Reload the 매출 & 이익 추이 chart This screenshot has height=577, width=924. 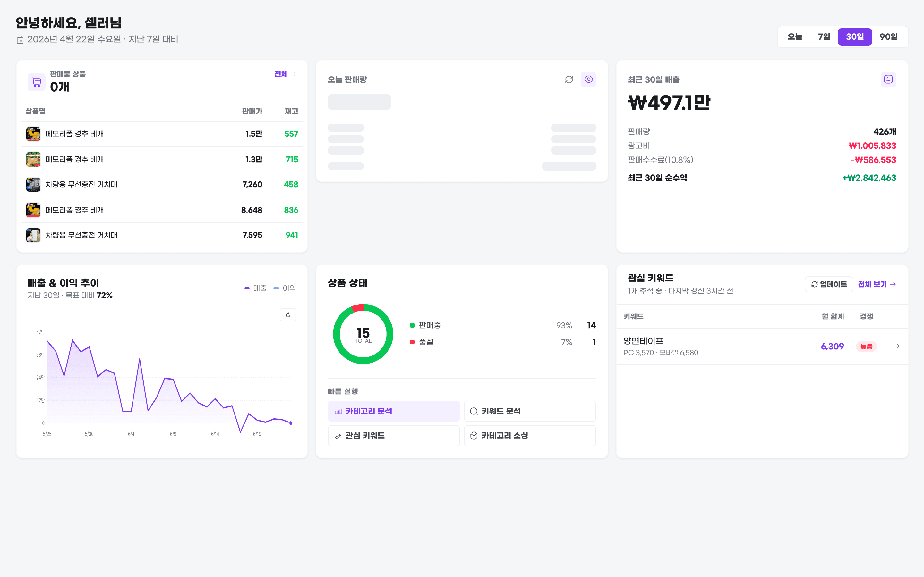tap(288, 315)
